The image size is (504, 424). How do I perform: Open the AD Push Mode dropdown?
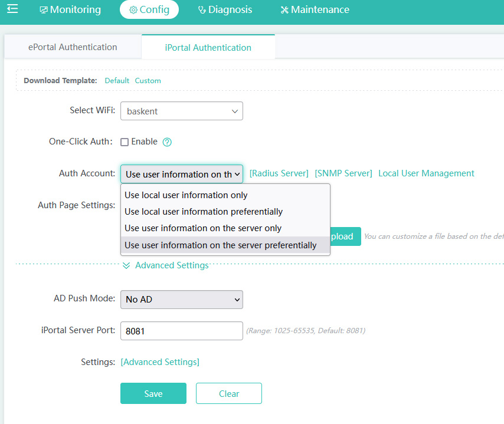click(x=182, y=299)
